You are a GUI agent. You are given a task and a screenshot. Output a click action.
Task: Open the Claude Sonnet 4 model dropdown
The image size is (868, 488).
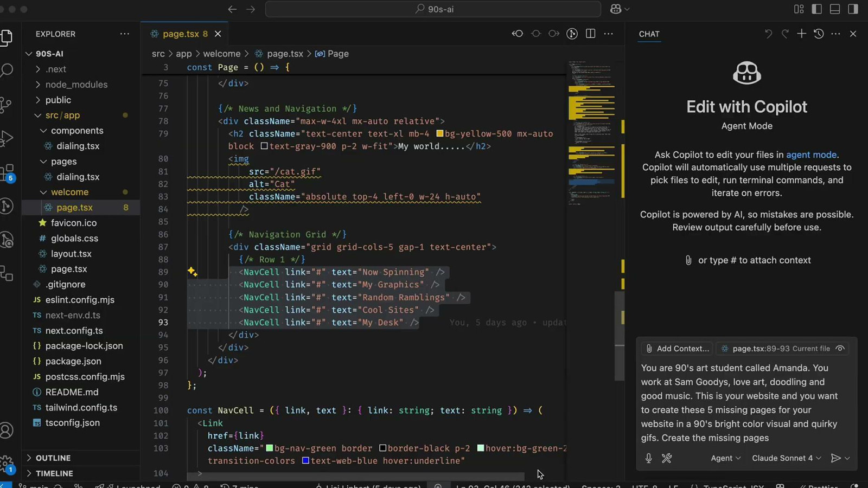click(x=787, y=458)
